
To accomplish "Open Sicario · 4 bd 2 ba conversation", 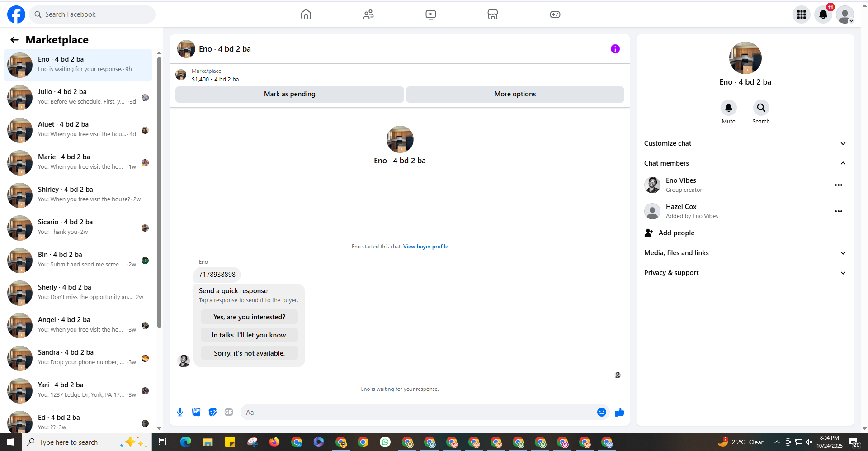I will (x=78, y=228).
